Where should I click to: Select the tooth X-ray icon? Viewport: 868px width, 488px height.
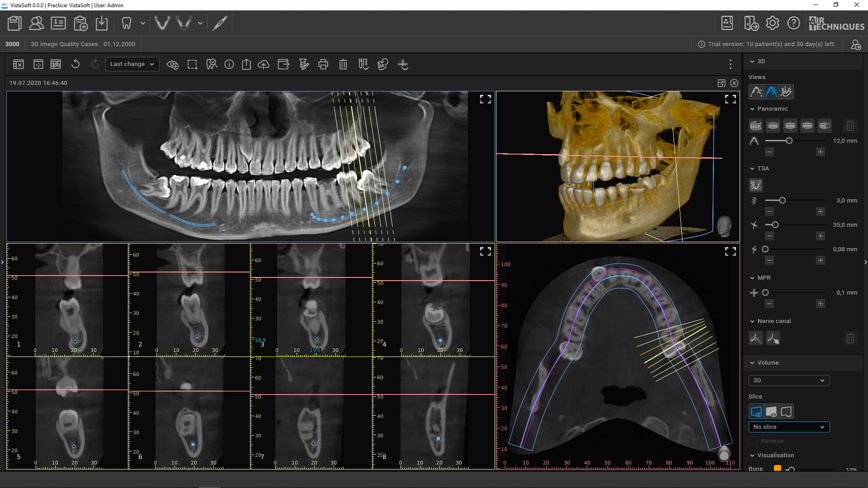coord(127,23)
